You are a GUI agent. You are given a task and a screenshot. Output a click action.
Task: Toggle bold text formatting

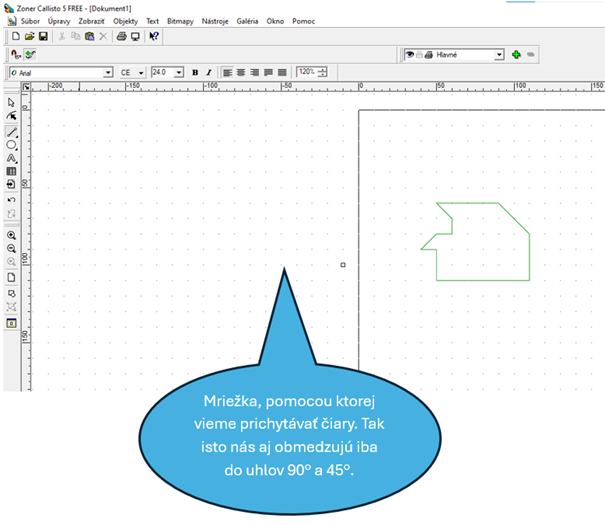195,73
